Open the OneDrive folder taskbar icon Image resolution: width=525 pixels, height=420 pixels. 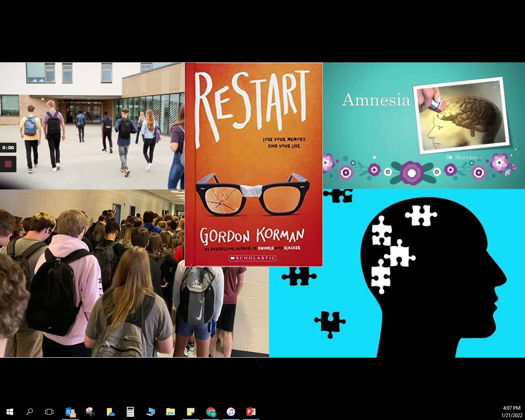coord(110,412)
